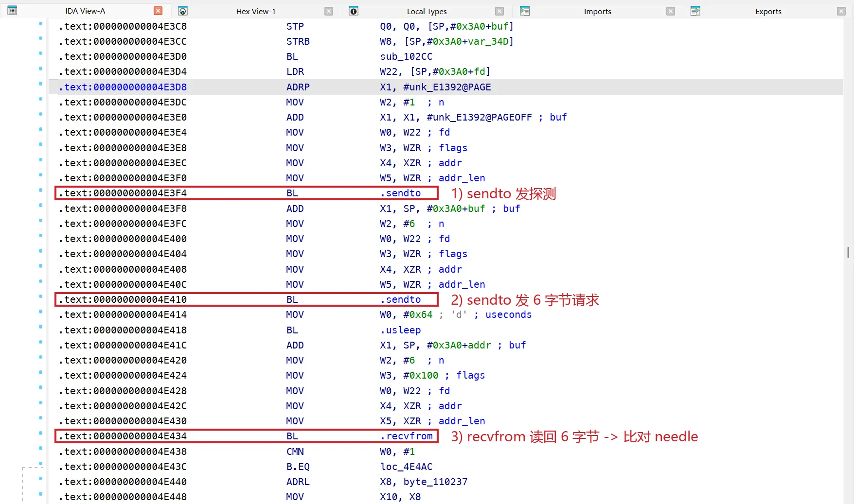Viewport: 854px width, 504px height.
Task: Open the Exports tab
Action: 768,11
